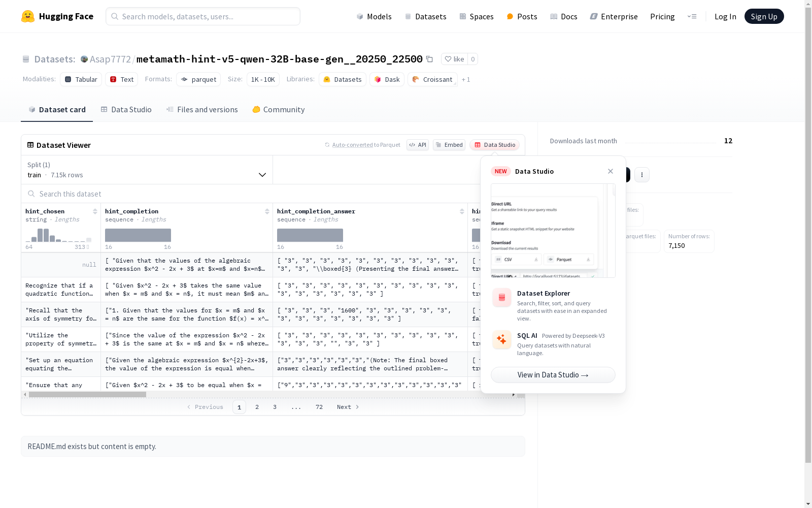Viewport: 812px width, 508px height.
Task: Click the Dataset Explorer icon
Action: pos(502,298)
